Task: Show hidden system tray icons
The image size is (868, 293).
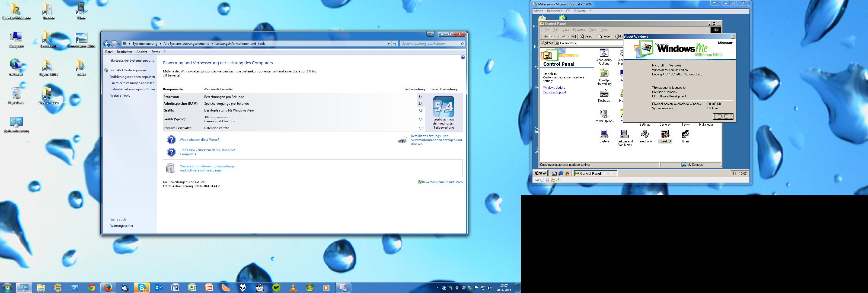Action: click(x=437, y=288)
